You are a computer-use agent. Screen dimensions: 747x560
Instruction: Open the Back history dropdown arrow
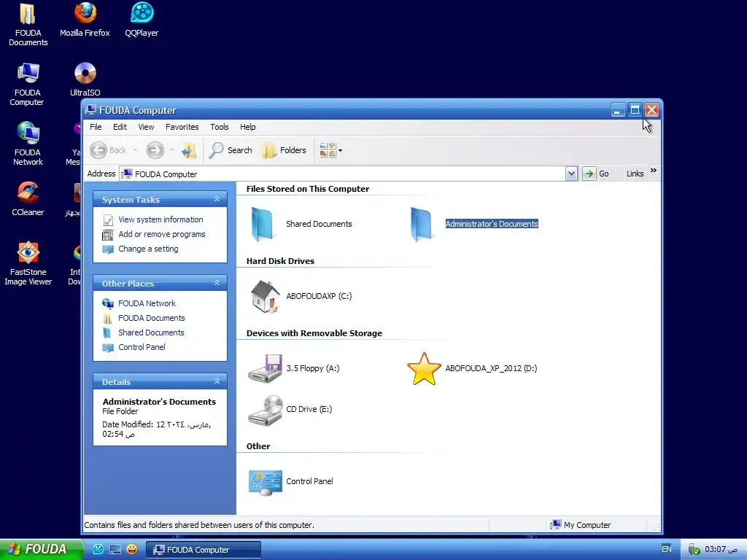[135, 150]
